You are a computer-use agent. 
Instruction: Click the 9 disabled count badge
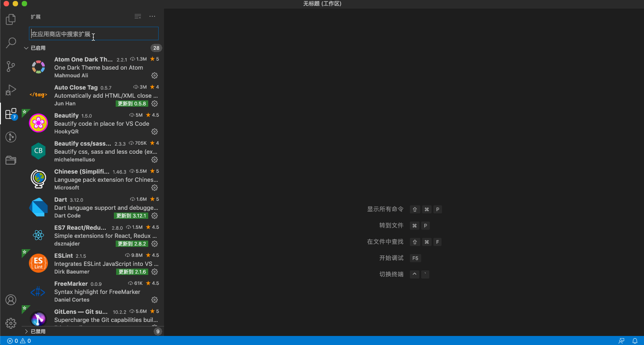tap(158, 331)
